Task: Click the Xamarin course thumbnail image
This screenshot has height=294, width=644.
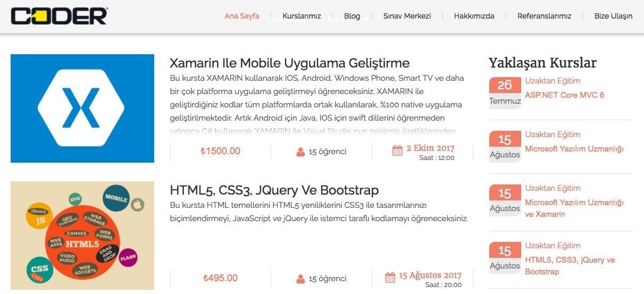Action: tap(82, 108)
